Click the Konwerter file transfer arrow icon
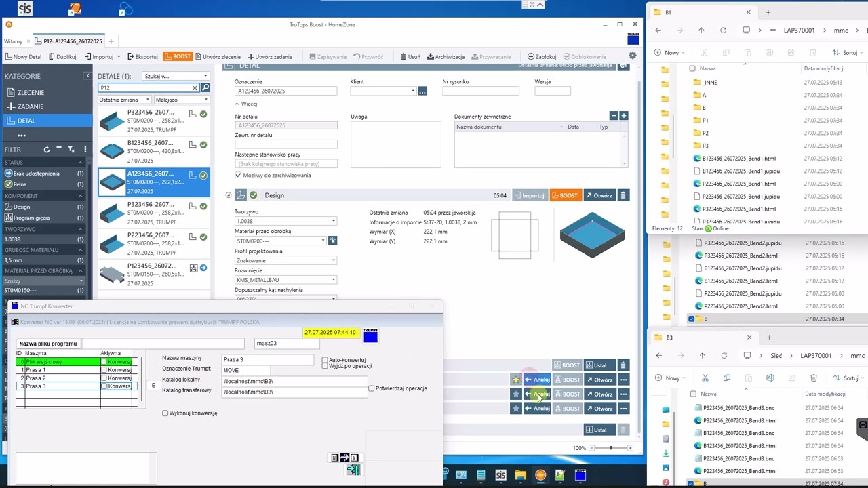This screenshot has width=868, height=488. (x=344, y=457)
